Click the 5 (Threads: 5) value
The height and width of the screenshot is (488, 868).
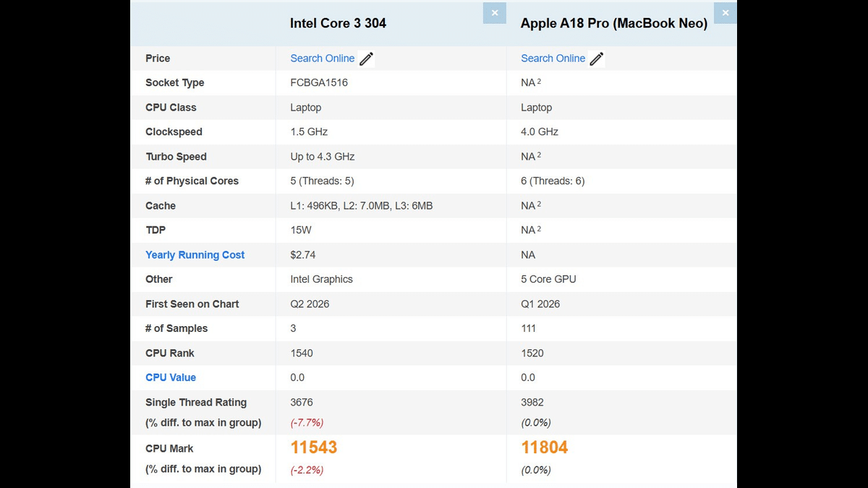coord(322,181)
